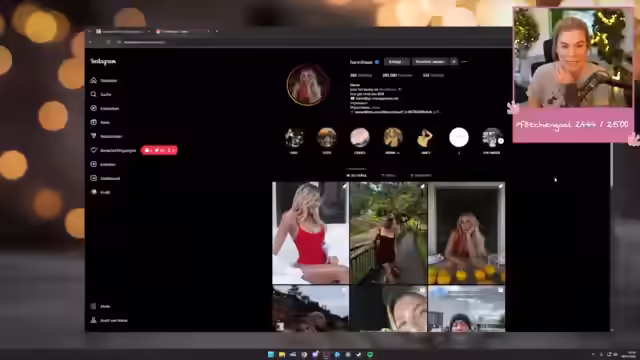Image resolution: width=640 pixels, height=360 pixels.
Task: Open the profile link in bio
Action: click(396, 111)
